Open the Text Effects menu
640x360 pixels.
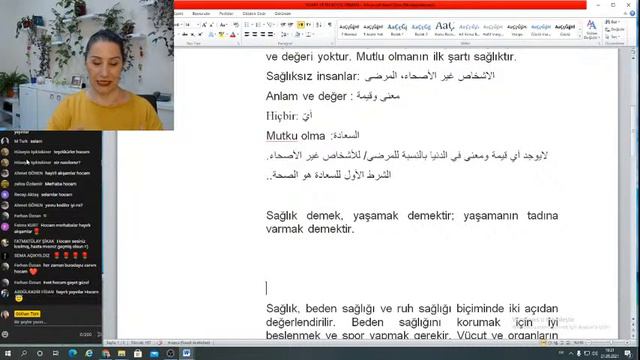[x=211, y=34]
